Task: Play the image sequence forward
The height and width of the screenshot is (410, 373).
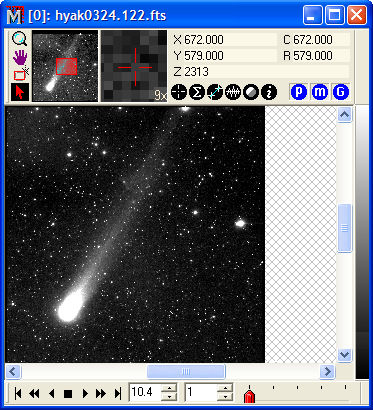Action: click(x=85, y=394)
